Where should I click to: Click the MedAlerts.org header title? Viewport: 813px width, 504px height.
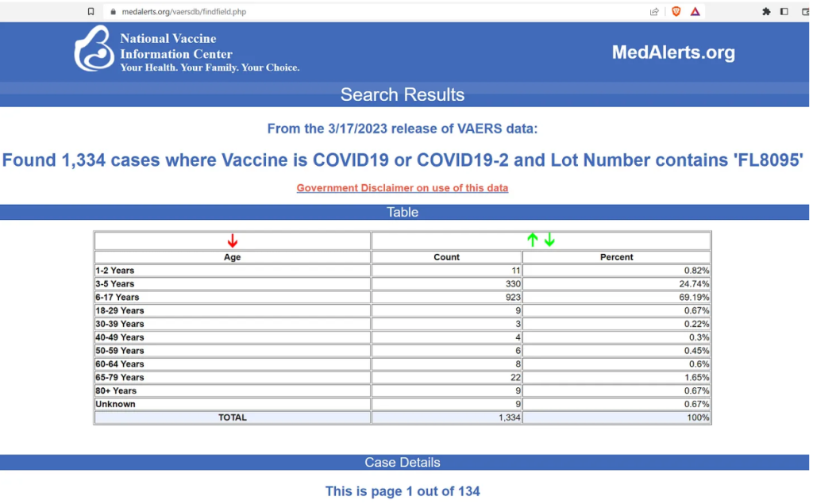(x=673, y=53)
